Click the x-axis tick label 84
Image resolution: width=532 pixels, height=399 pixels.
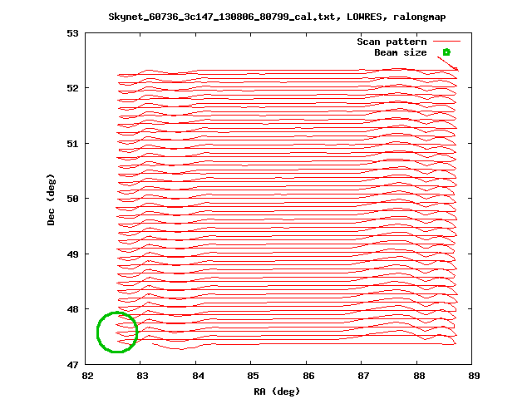198,376
